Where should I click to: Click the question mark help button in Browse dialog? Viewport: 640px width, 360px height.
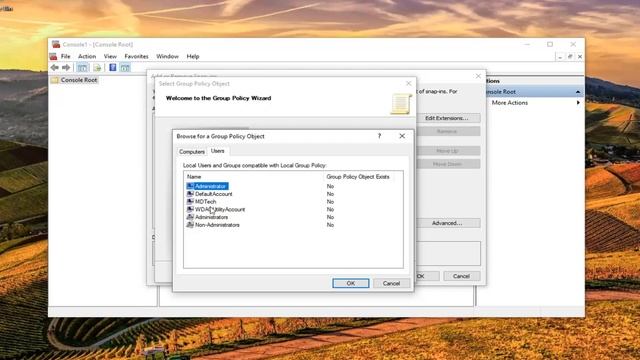click(379, 136)
